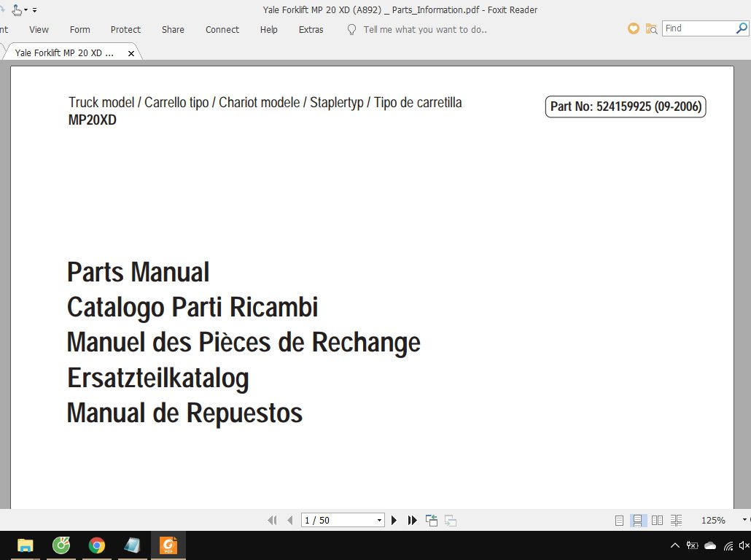The image size is (751, 560).
Task: Click the Ersatzteilkatalog heading
Action: pyautogui.click(x=158, y=378)
